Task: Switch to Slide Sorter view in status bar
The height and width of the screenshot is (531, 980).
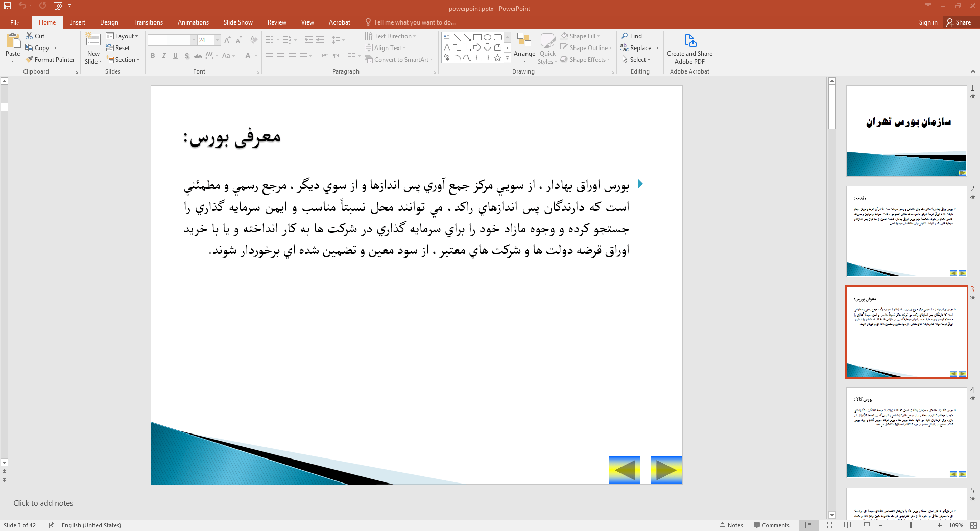Action: 828,525
